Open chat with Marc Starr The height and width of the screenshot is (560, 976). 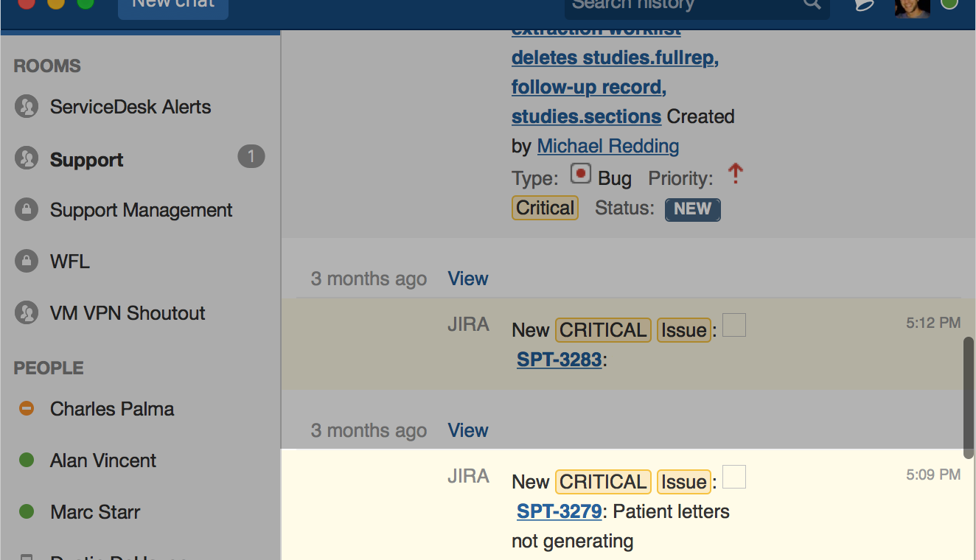coord(94,512)
